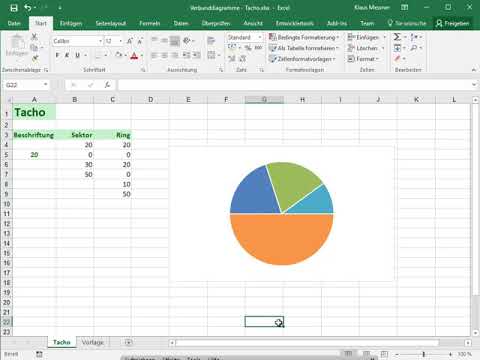Select the Beschriftung header cell

coord(34,135)
